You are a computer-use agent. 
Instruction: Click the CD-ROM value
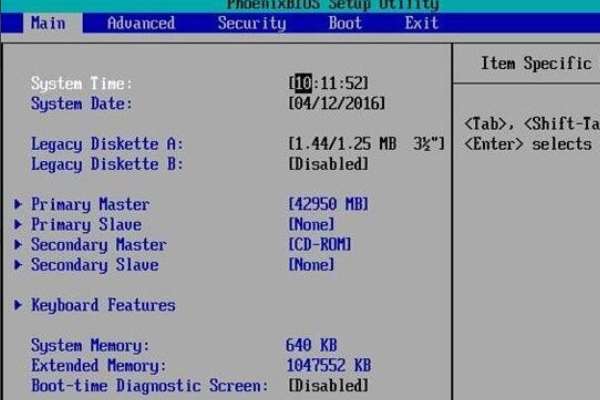(x=320, y=244)
